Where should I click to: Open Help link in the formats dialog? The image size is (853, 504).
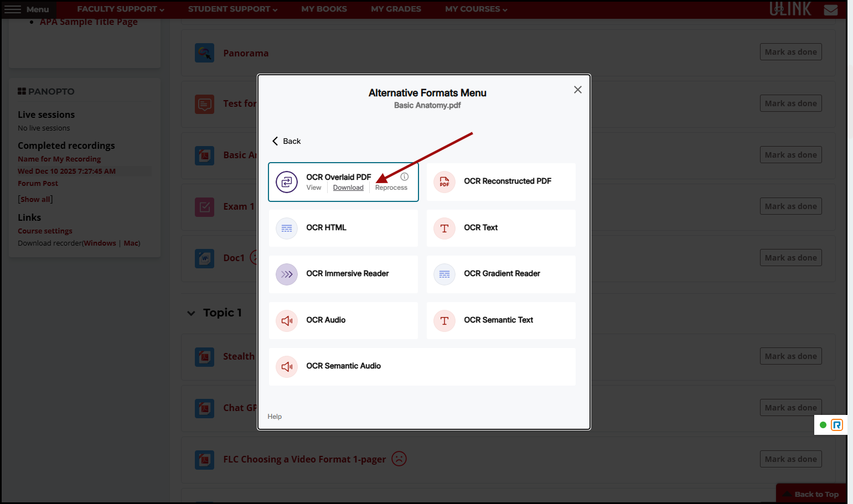(x=275, y=417)
